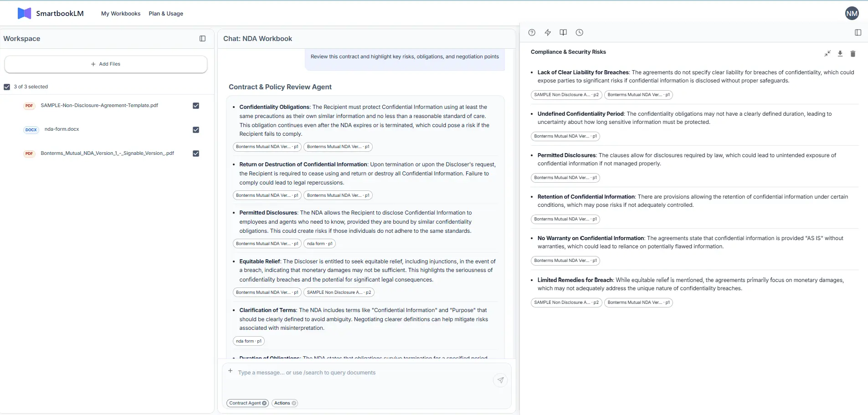Uncheck Bonterms_Mutual_NDA_Version_1 pdf file
Viewport: 868px width, 415px height.
196,154
